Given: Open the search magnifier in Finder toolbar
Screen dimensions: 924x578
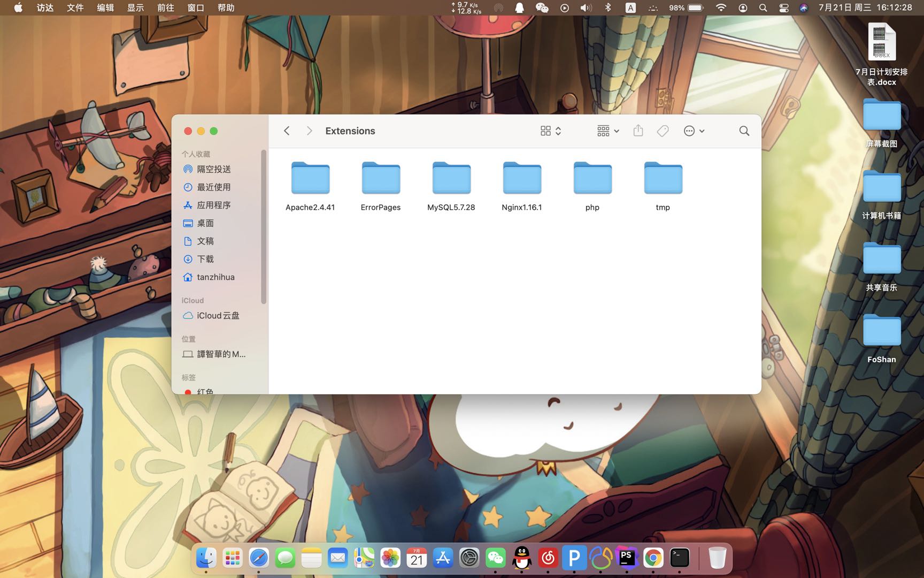Looking at the screenshot, I should [x=744, y=131].
